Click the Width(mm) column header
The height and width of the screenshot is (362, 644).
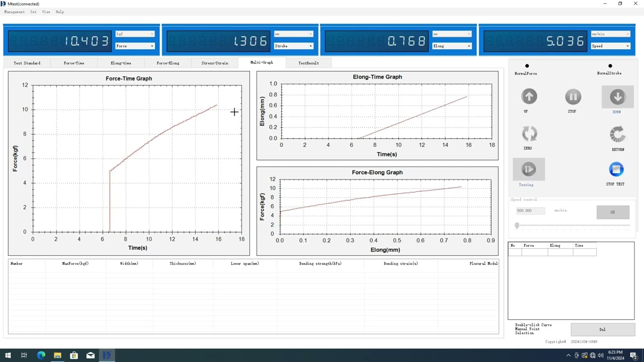(129, 263)
